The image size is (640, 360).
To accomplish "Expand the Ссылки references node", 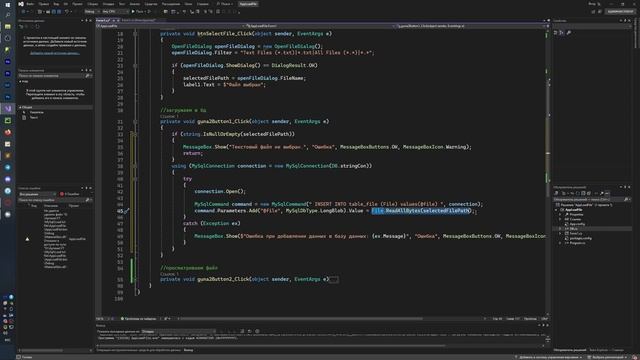I will [x=560, y=219].
